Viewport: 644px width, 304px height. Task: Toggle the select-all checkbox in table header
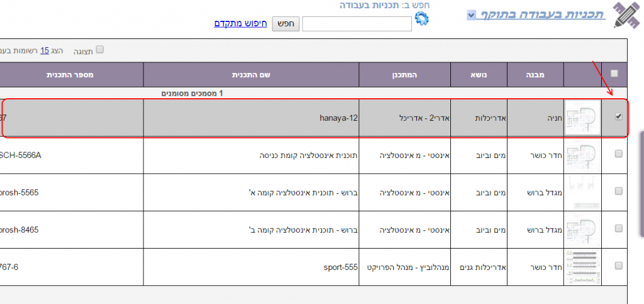[614, 74]
